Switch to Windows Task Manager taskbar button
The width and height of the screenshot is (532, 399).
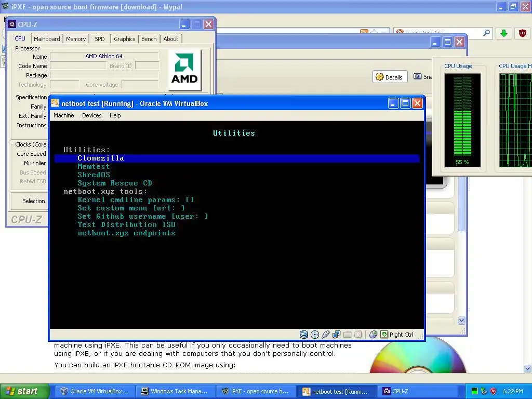click(175, 391)
